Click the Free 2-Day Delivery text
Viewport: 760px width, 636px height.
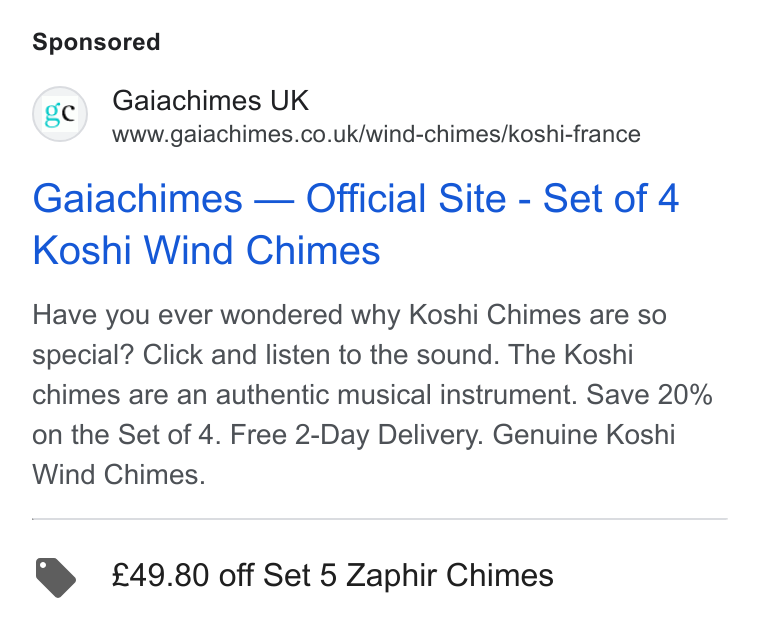[357, 435]
